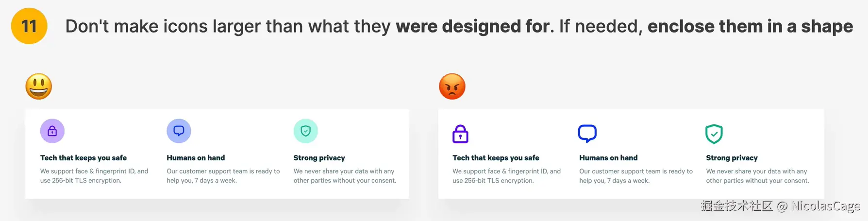868x221 pixels.
Task: Click "Humans on hand" heading under large chat icon
Action: [608, 158]
